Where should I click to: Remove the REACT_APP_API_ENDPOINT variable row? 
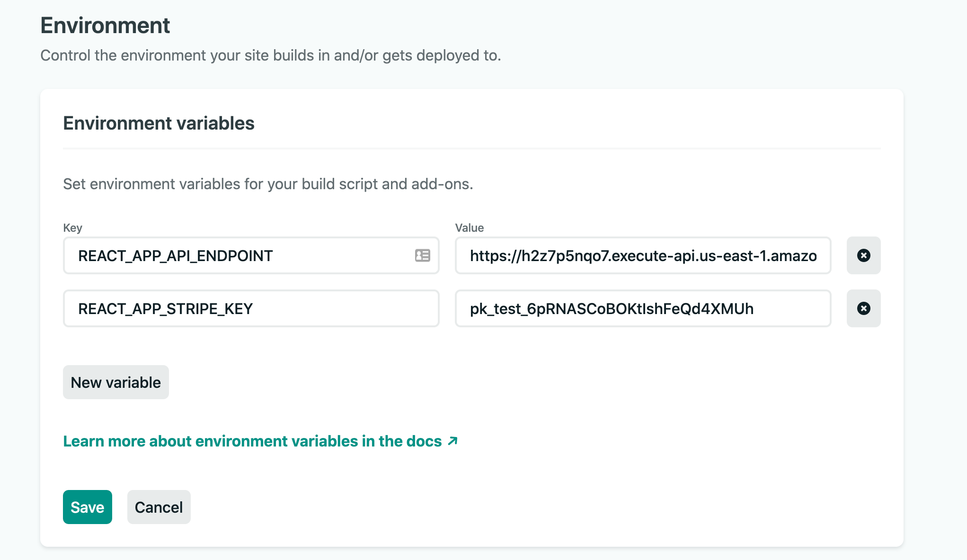point(863,255)
